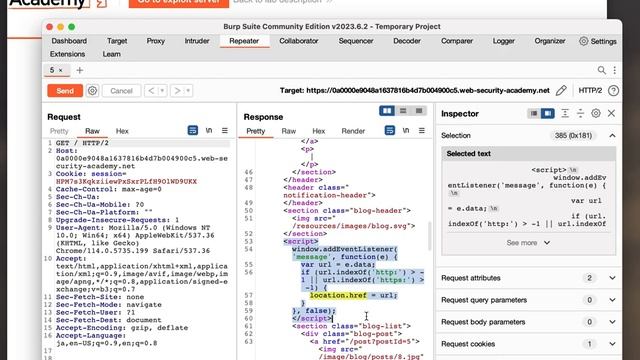640x360 pixels.
Task: Select the Response Raw view
Action: click(289, 131)
